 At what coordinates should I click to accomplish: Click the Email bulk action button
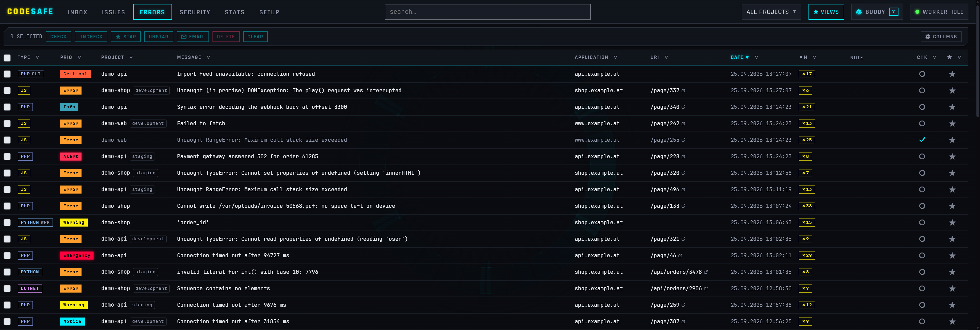pyautogui.click(x=192, y=37)
